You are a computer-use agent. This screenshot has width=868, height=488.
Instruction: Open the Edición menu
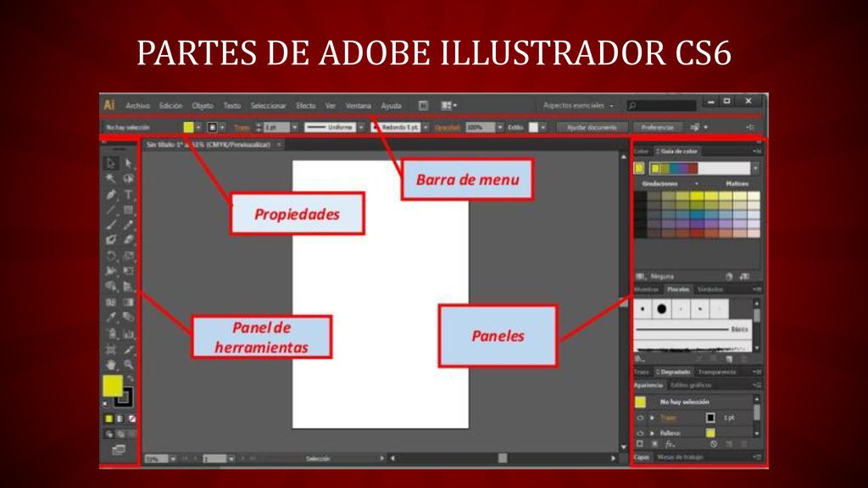pyautogui.click(x=171, y=105)
